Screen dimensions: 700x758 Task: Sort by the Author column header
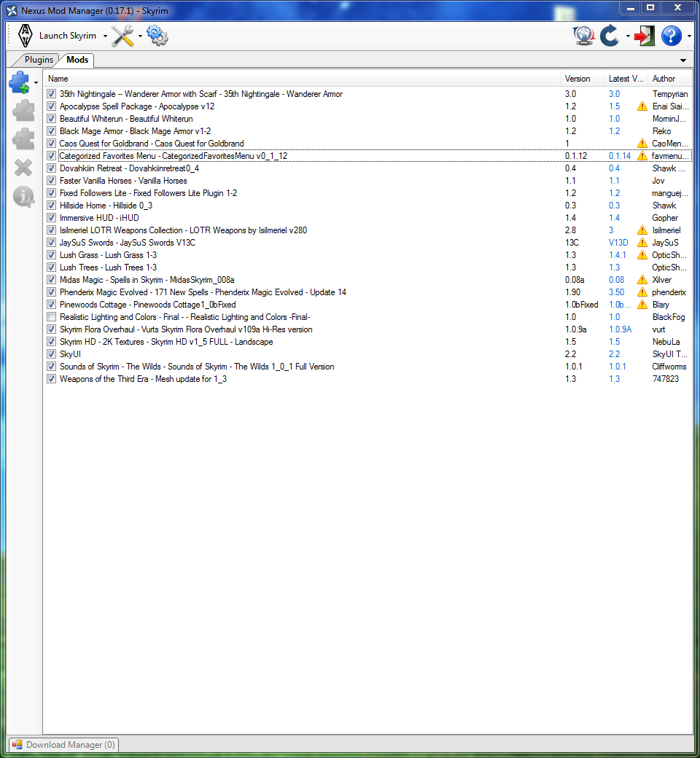tap(669, 79)
